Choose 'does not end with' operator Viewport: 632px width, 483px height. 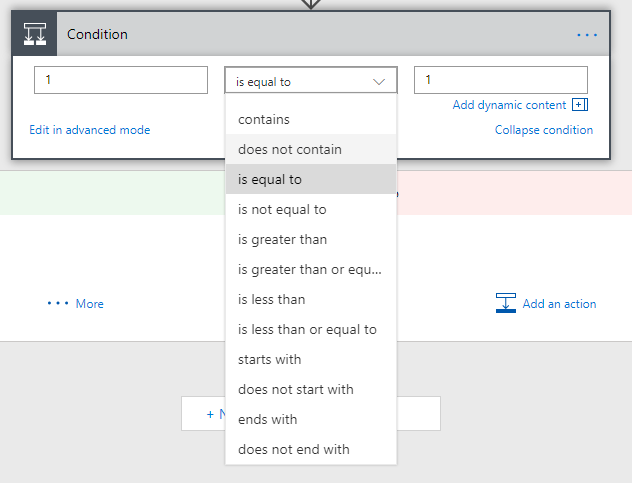point(311,449)
